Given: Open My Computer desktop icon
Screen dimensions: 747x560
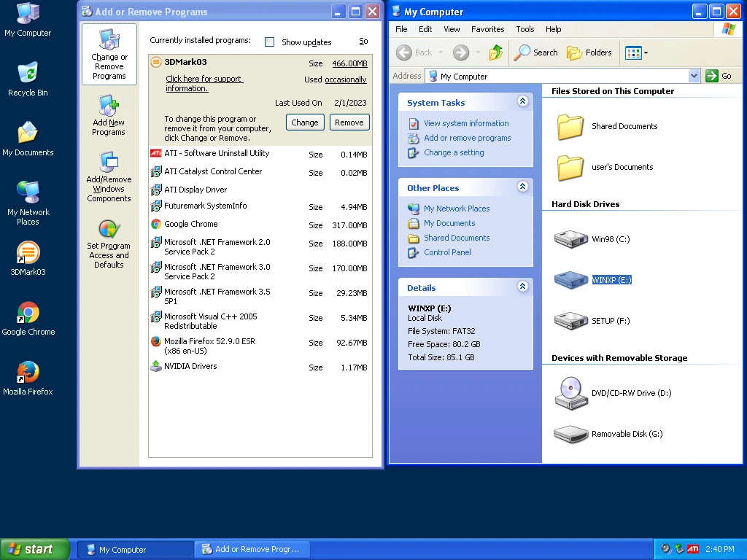Looking at the screenshot, I should pos(28,20).
